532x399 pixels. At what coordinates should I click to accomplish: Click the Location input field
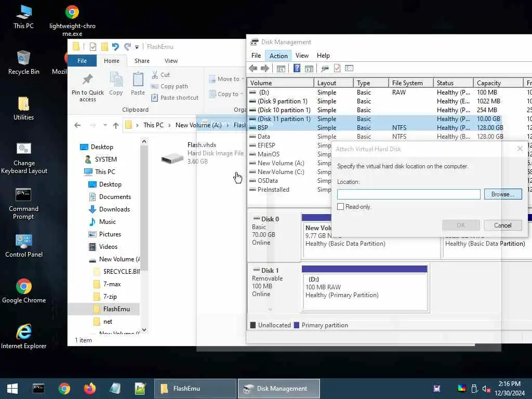coord(408,194)
